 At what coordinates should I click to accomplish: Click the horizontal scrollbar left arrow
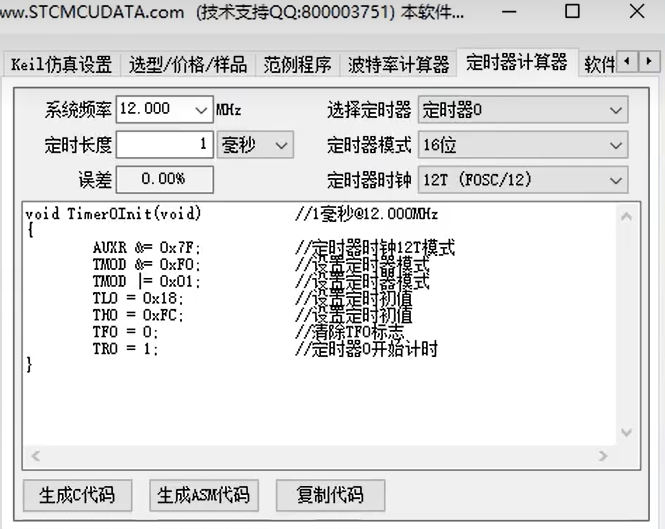[34, 456]
